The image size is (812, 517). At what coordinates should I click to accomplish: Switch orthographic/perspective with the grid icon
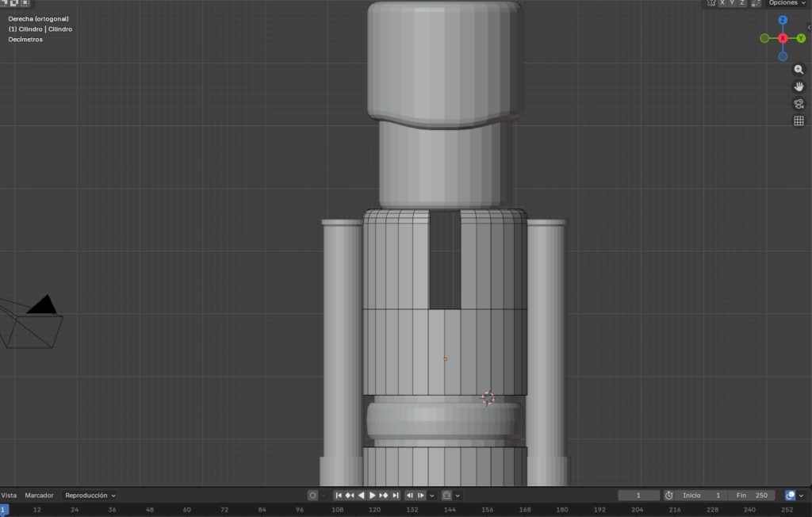click(799, 121)
